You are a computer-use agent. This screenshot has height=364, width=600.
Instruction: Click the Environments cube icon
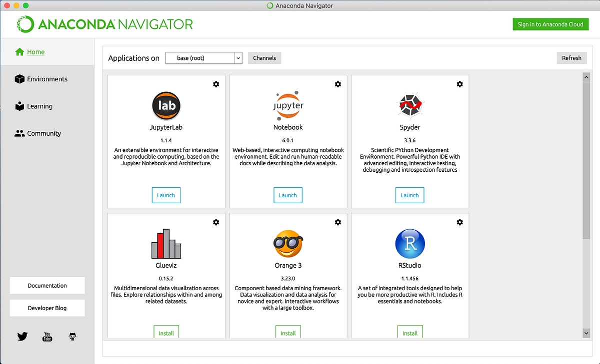(19, 79)
